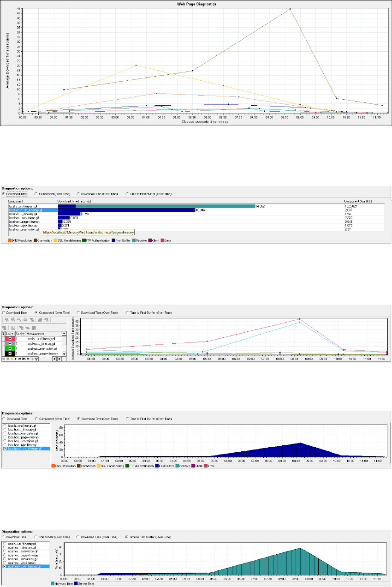Select Component (Over Time) radio above the blue area chart
Image resolution: width=392 pixels, height=587 pixels.
[x=36, y=419]
